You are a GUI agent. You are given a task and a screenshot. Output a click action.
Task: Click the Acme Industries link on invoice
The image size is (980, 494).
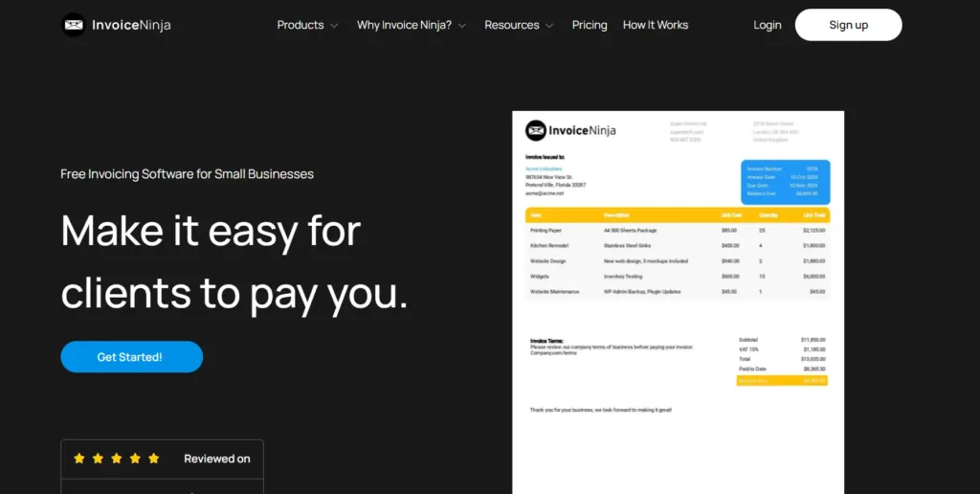544,168
